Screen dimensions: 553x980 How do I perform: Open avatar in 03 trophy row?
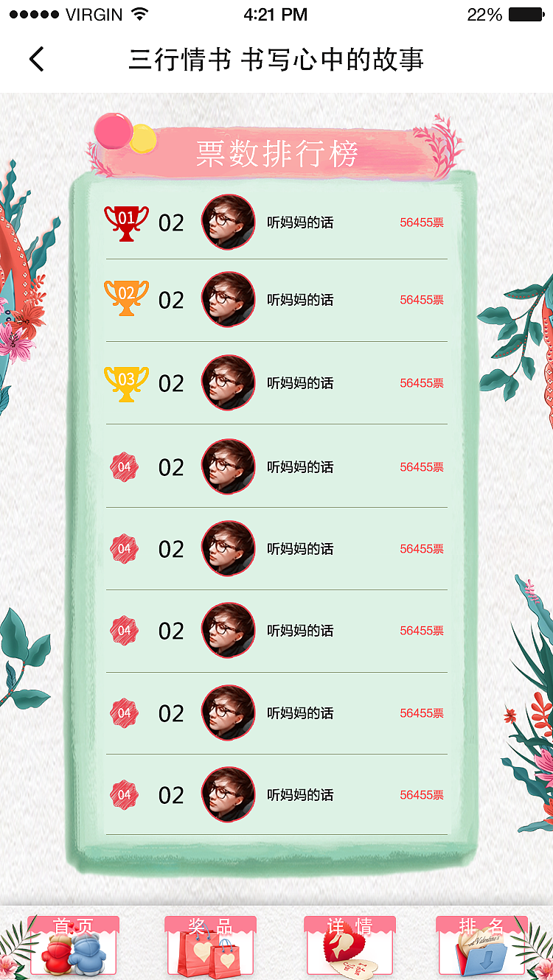229,382
